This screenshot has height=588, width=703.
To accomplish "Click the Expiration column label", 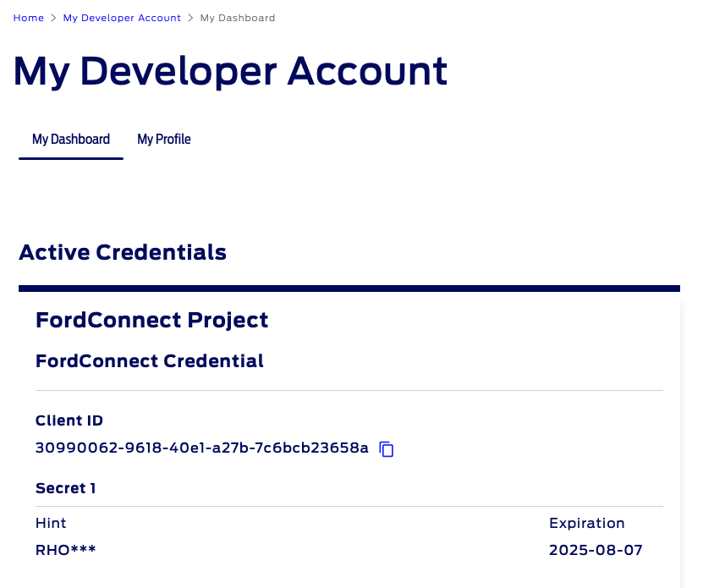I will coord(586,523).
